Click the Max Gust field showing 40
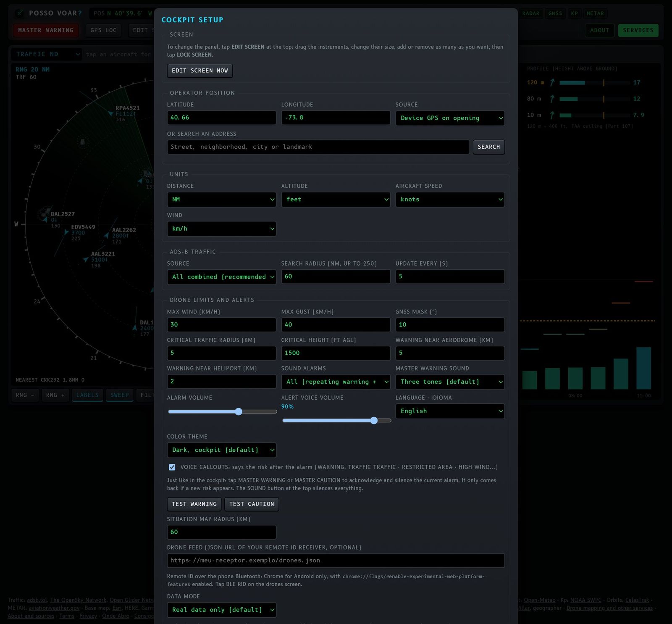The width and height of the screenshot is (672, 624). click(x=336, y=325)
